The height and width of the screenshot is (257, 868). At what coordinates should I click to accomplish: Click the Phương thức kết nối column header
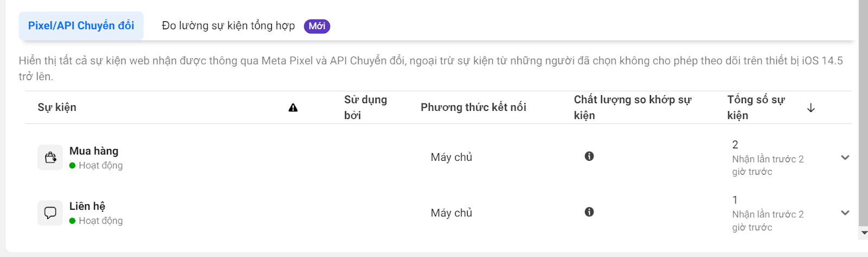pos(474,108)
